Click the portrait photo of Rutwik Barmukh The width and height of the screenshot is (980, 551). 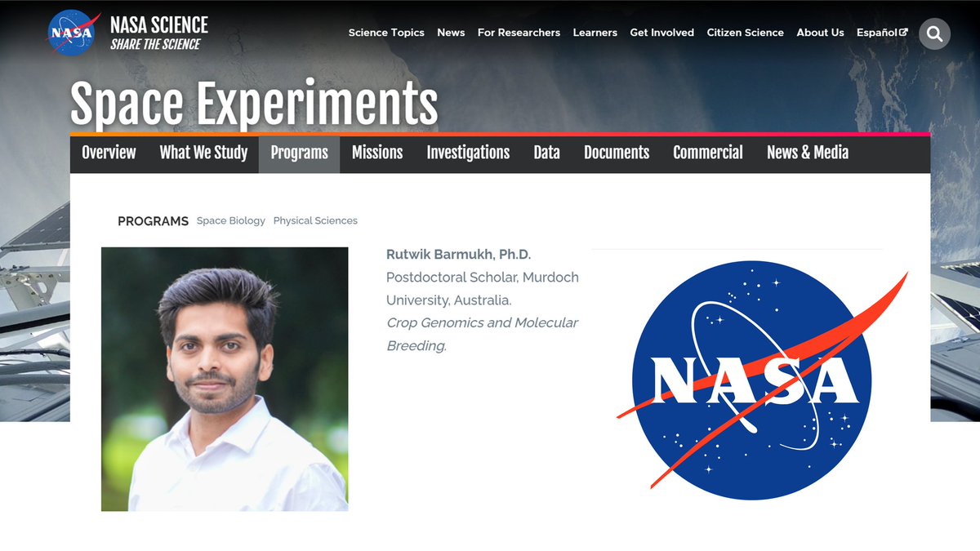(x=225, y=379)
